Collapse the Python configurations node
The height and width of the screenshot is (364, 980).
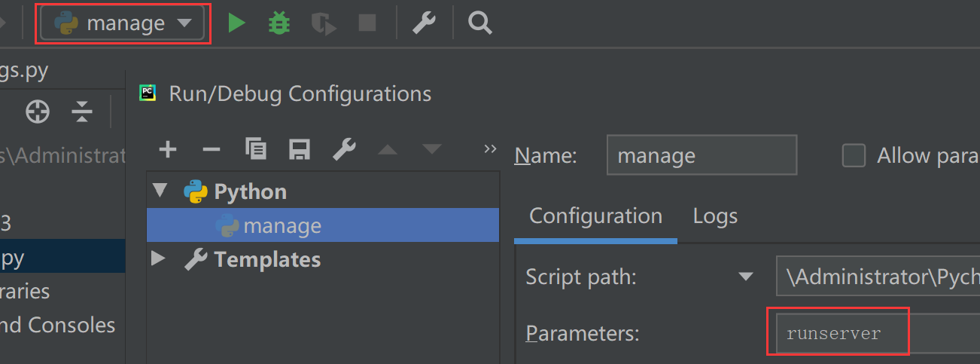[x=160, y=191]
